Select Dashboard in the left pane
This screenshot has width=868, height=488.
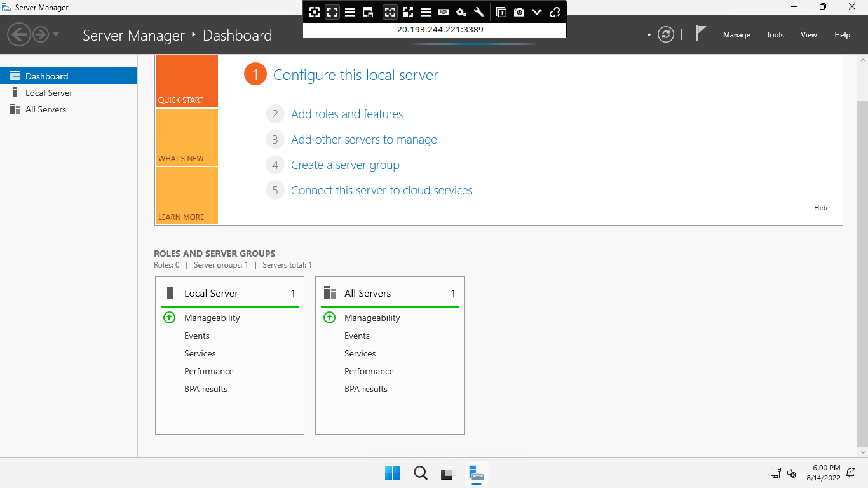pyautogui.click(x=68, y=76)
